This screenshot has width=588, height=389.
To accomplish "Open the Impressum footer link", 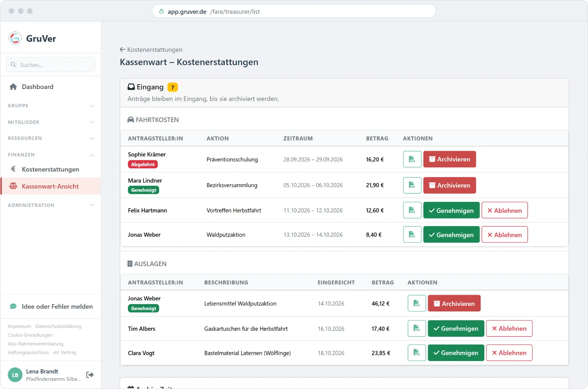I will click(x=19, y=326).
